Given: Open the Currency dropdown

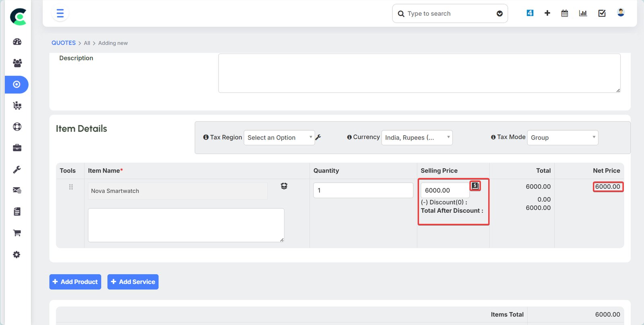Looking at the screenshot, I should click(417, 138).
